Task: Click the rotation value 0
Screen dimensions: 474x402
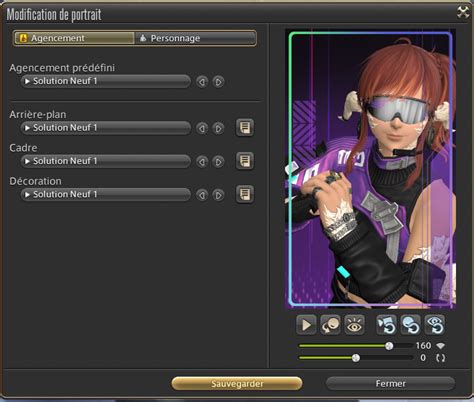Action: click(423, 358)
